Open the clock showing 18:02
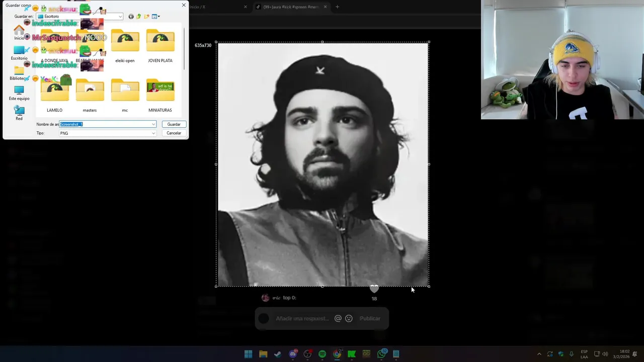The image size is (644, 362). tap(621, 354)
